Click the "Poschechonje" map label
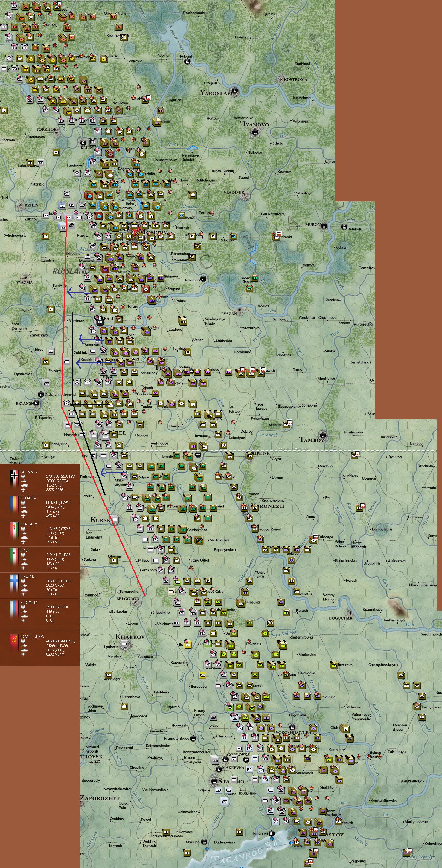Viewport: 442px width, 868px height. (x=194, y=13)
